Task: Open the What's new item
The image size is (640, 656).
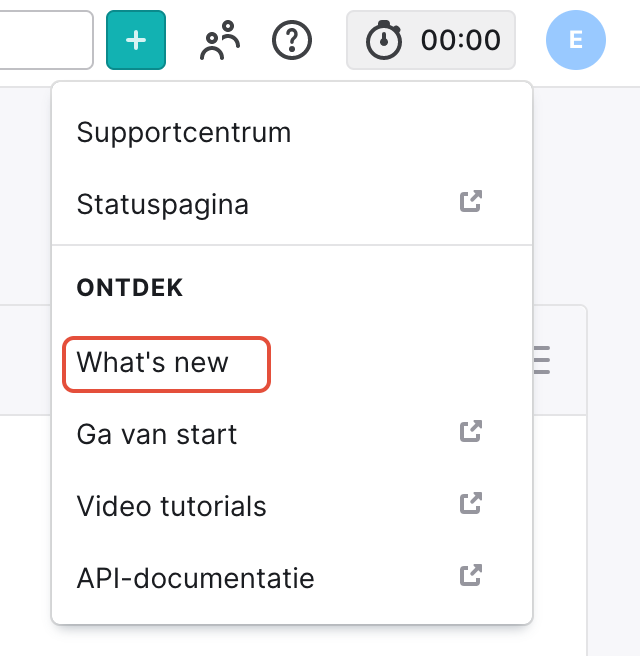Action: tap(153, 362)
